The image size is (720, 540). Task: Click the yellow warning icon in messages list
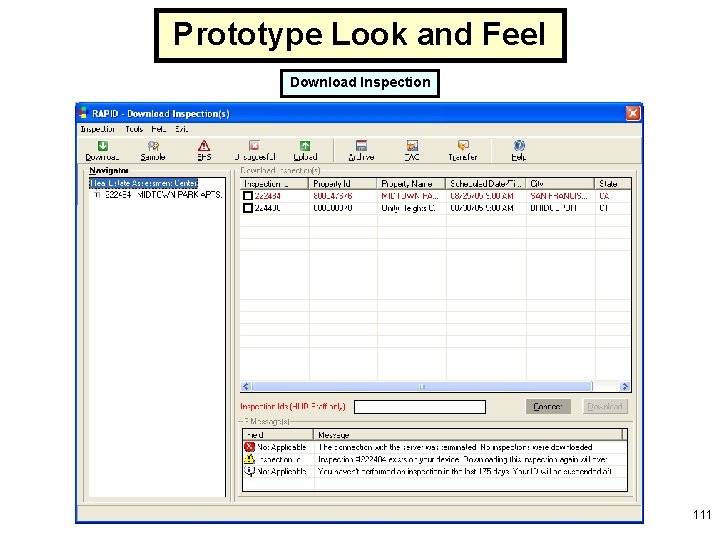249,459
